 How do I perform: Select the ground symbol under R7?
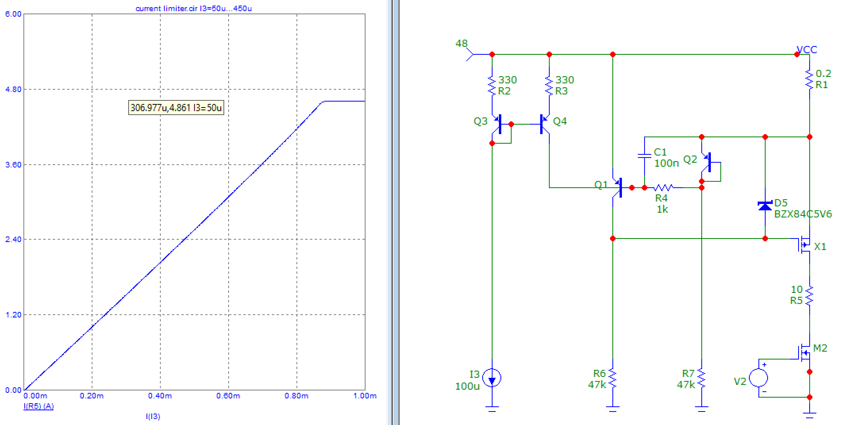point(702,409)
